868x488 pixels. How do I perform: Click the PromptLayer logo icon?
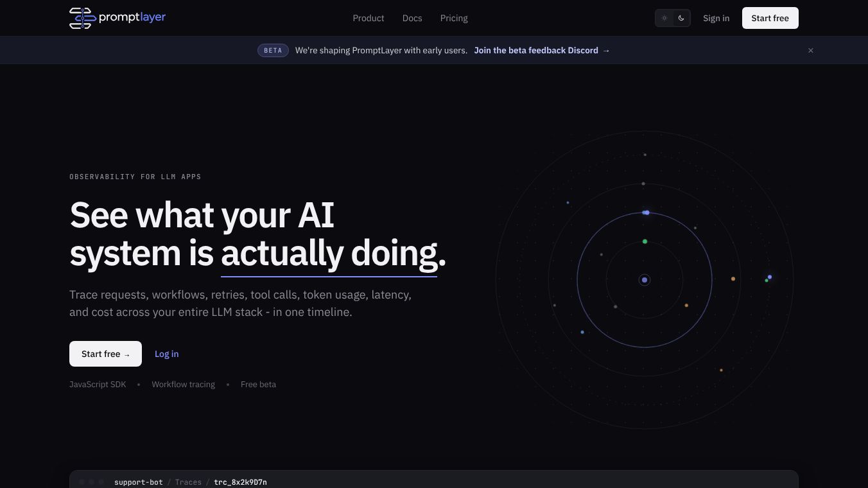pyautogui.click(x=83, y=18)
